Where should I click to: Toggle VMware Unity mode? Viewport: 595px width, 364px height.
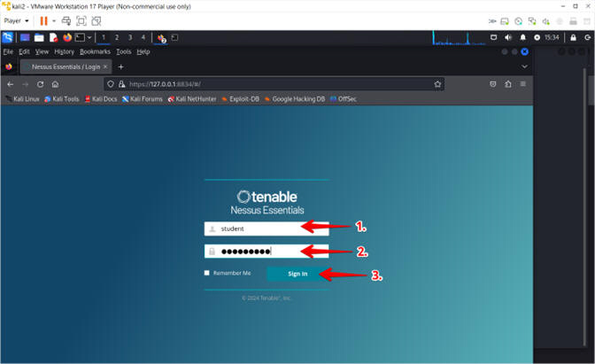[97, 21]
